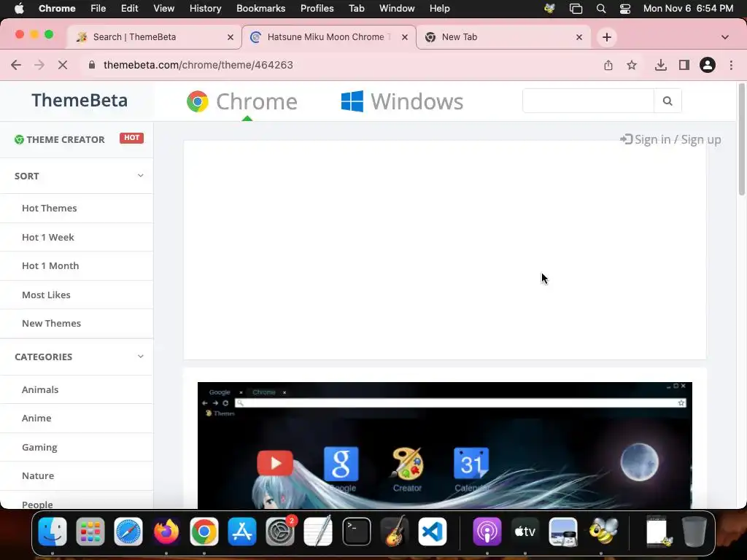The width and height of the screenshot is (747, 560).
Task: Open Terminal from the dock
Action: click(x=356, y=532)
